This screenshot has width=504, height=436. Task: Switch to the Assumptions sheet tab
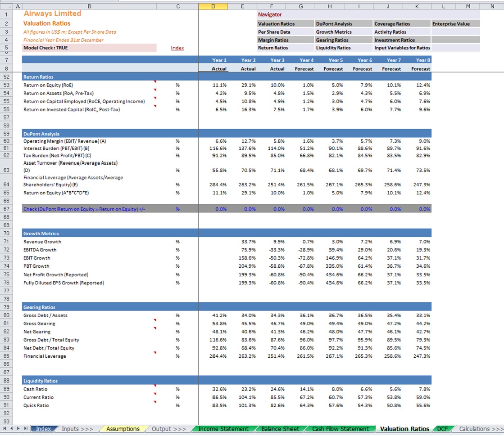pos(123,429)
